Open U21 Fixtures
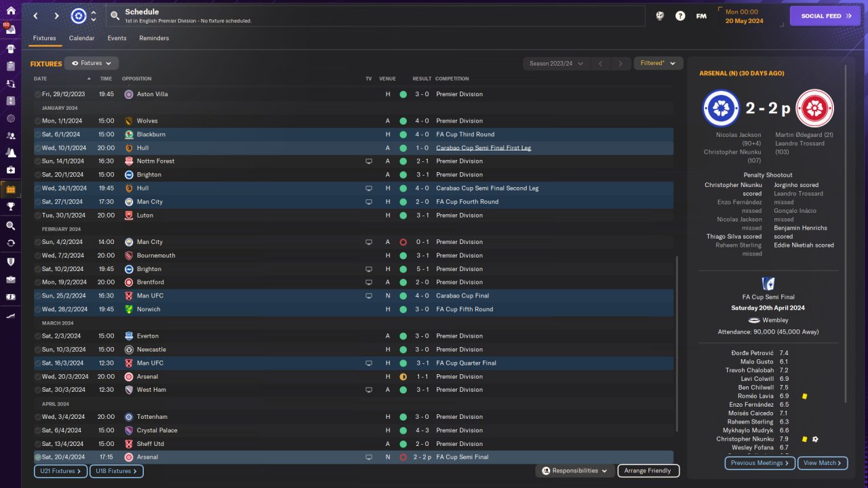The width and height of the screenshot is (868, 488). [60, 471]
